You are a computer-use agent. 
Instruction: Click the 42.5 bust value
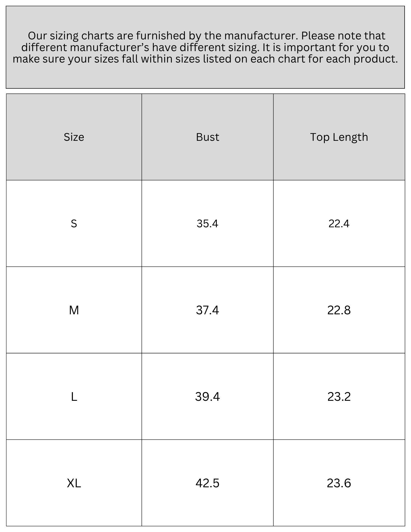(207, 483)
